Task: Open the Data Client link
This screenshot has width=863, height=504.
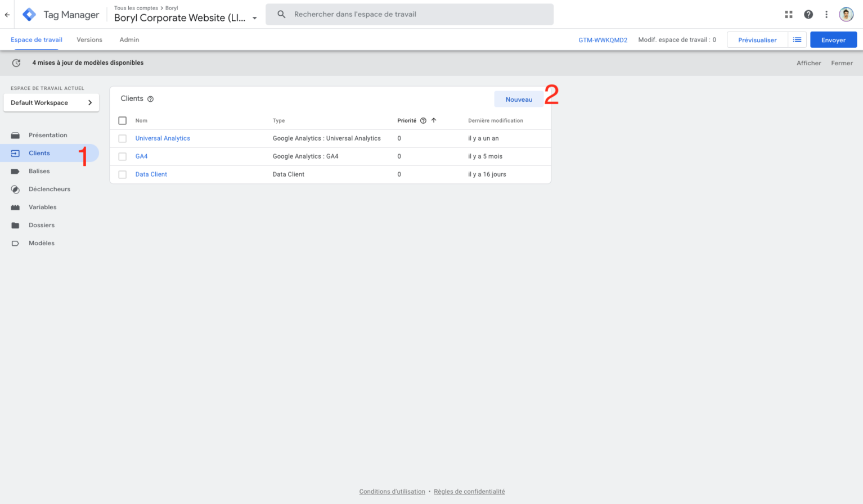Action: click(151, 174)
